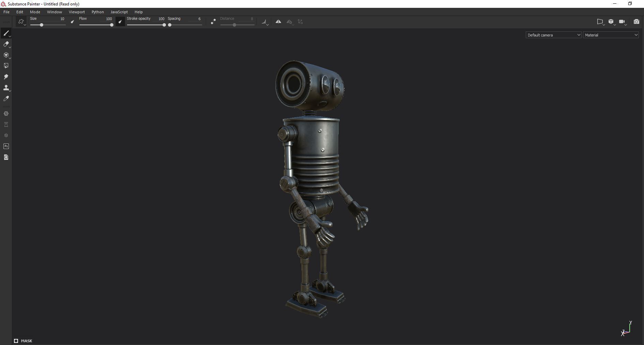
Task: Click the XYZ axis gizmo
Action: pos(627,329)
